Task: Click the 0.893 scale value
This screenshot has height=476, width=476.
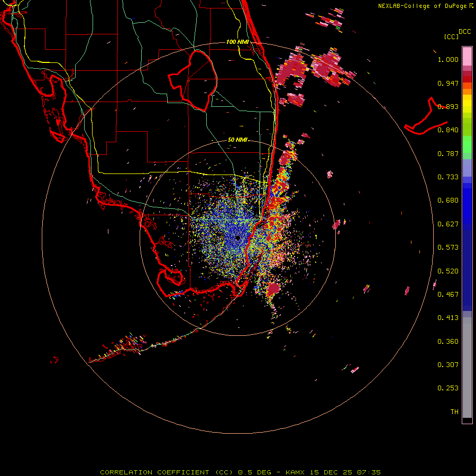Action: coord(448,106)
